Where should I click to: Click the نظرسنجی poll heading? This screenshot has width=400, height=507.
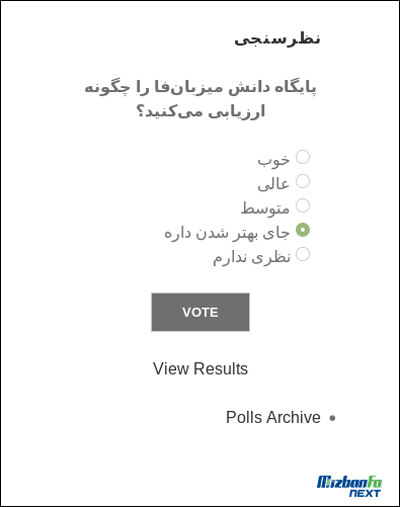277,39
